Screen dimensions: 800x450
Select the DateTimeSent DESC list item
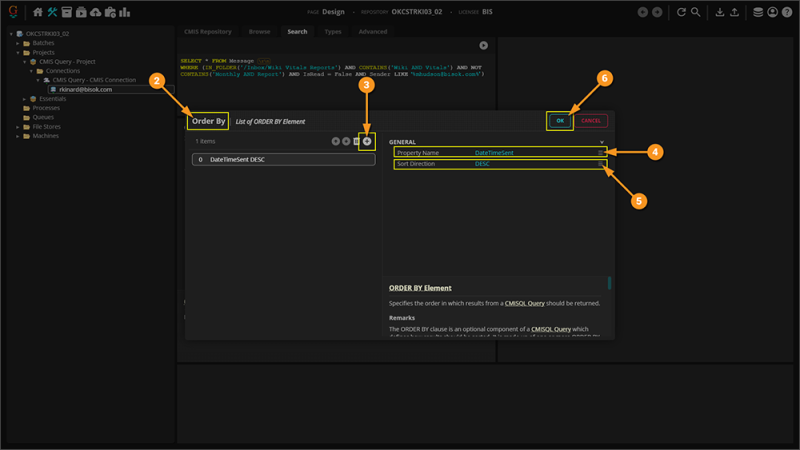click(x=284, y=160)
